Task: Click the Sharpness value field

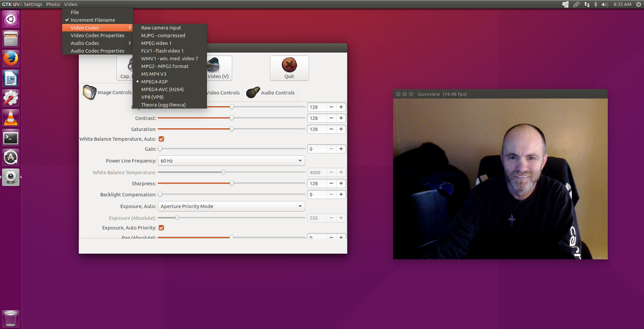Action: (x=317, y=183)
